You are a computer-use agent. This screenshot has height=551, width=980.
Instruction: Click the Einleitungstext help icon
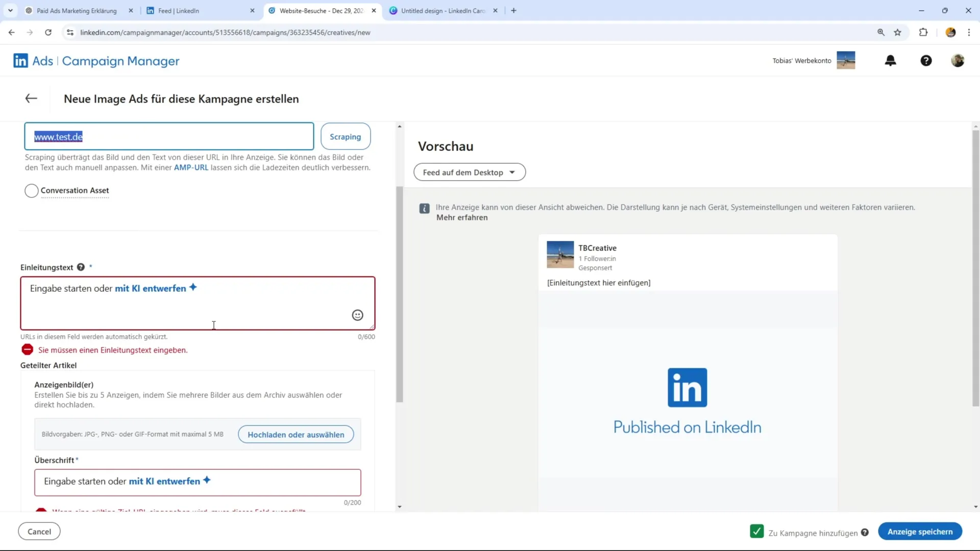pyautogui.click(x=81, y=267)
